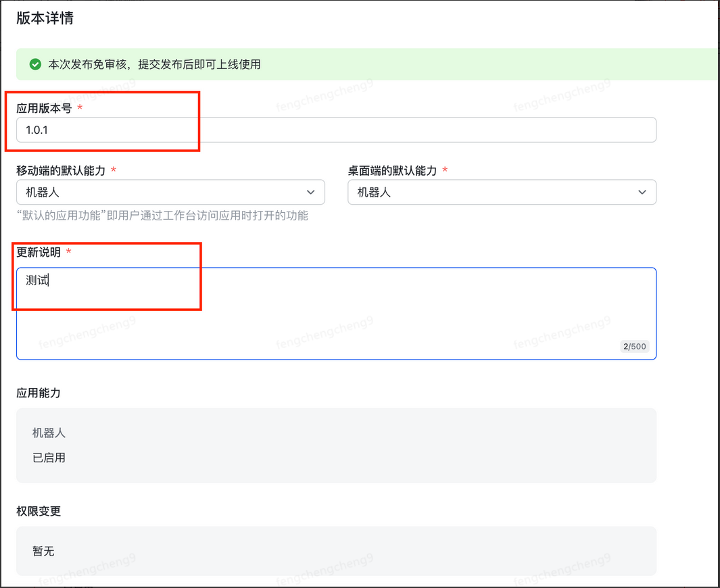Click the red asterisk beside 应用版本号
The image size is (720, 588).
(80, 107)
